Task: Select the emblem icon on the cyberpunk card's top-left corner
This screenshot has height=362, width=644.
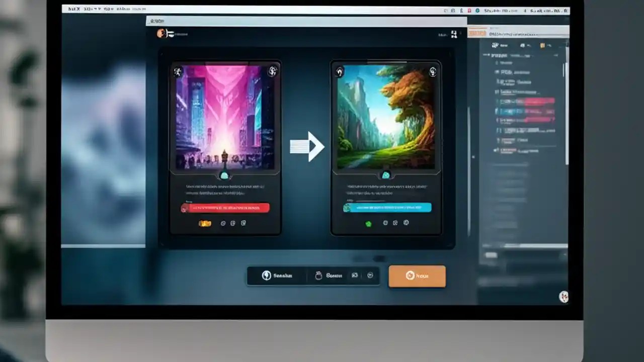Action: click(177, 71)
